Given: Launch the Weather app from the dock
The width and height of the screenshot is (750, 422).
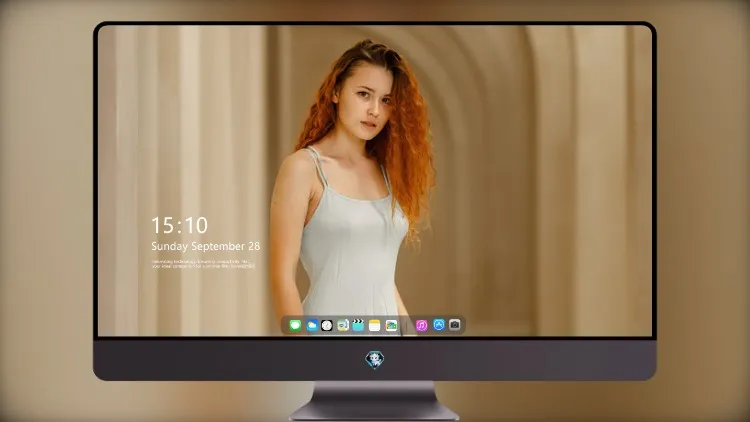Looking at the screenshot, I should (x=311, y=325).
